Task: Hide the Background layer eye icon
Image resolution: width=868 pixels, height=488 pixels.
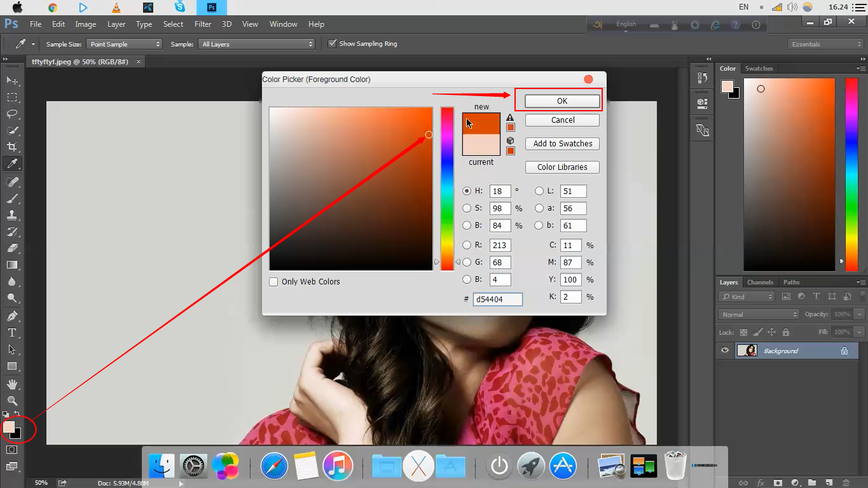Action: pyautogui.click(x=725, y=351)
